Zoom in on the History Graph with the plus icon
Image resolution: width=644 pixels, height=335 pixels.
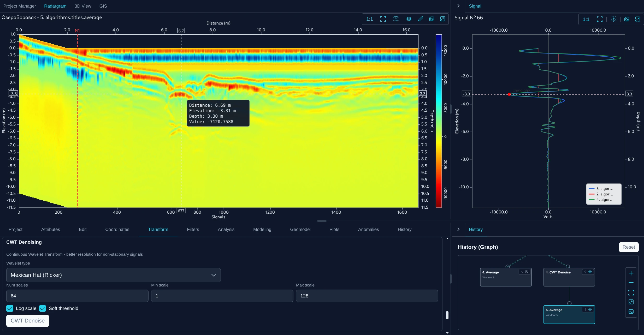click(631, 273)
